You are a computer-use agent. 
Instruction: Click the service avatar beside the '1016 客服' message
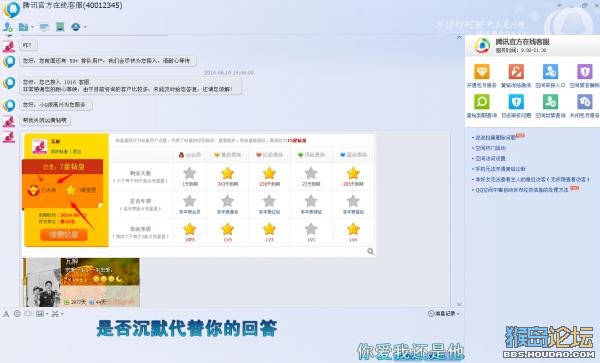[x=9, y=83]
